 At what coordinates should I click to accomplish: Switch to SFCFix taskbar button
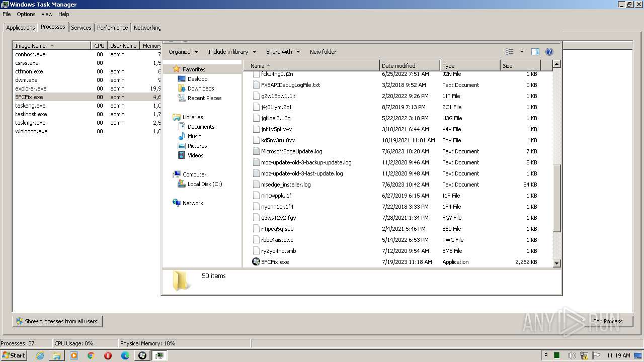click(142, 355)
